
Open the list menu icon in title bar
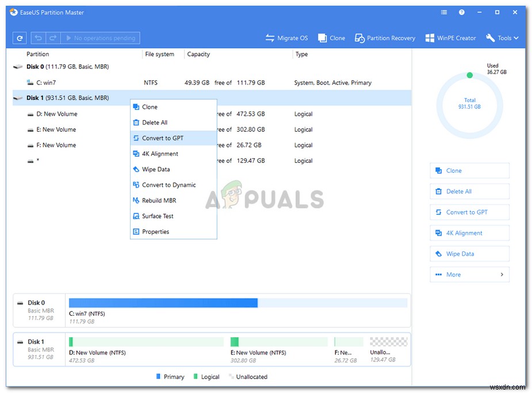click(x=444, y=12)
